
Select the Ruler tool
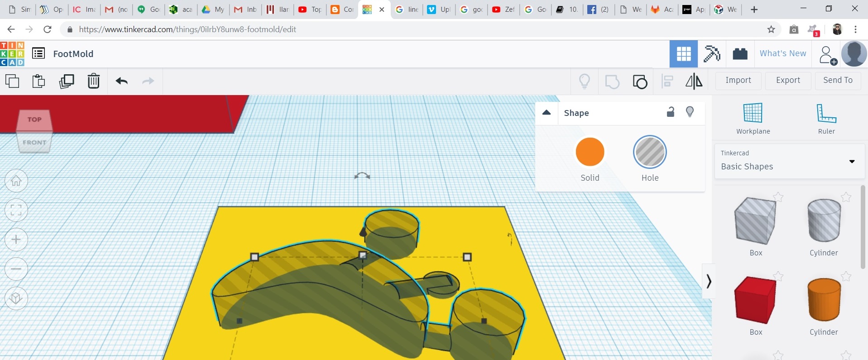click(826, 119)
